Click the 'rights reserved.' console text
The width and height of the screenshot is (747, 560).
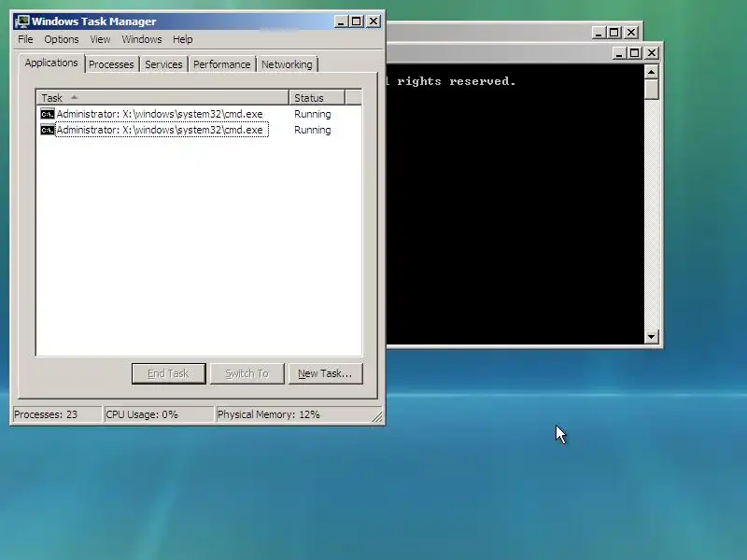tap(456, 81)
